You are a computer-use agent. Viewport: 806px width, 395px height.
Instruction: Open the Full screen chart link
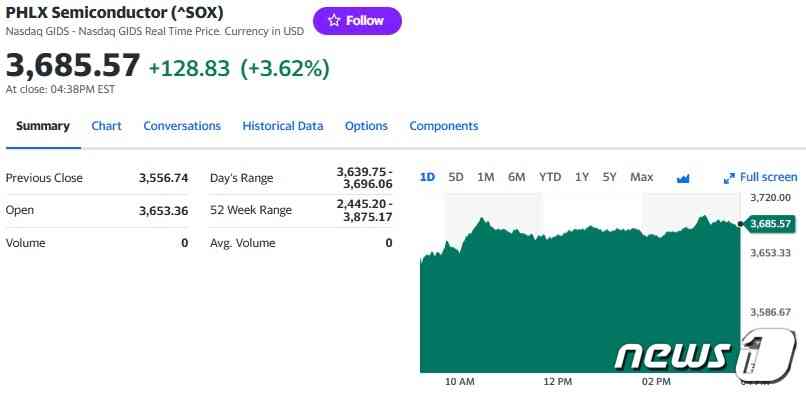(760, 177)
